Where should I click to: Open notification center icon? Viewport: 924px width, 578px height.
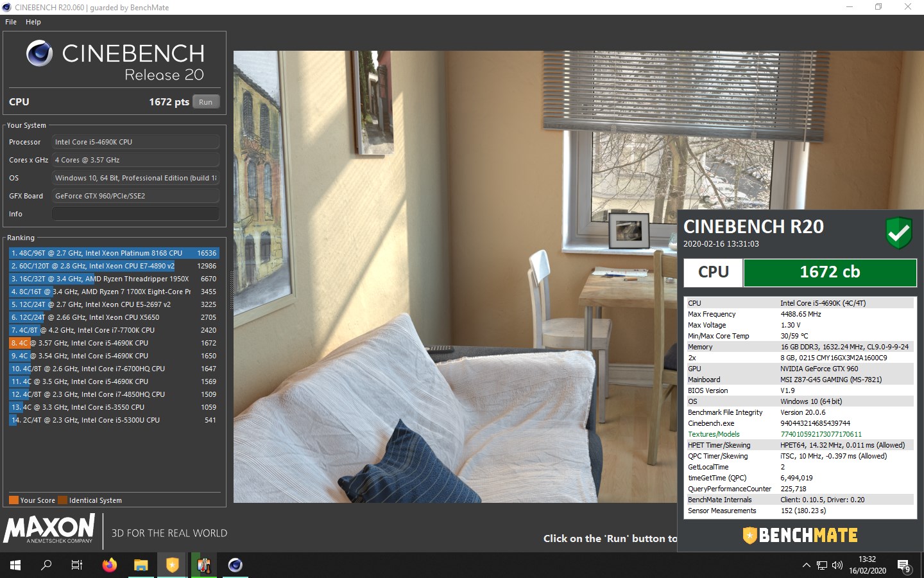tap(904, 566)
